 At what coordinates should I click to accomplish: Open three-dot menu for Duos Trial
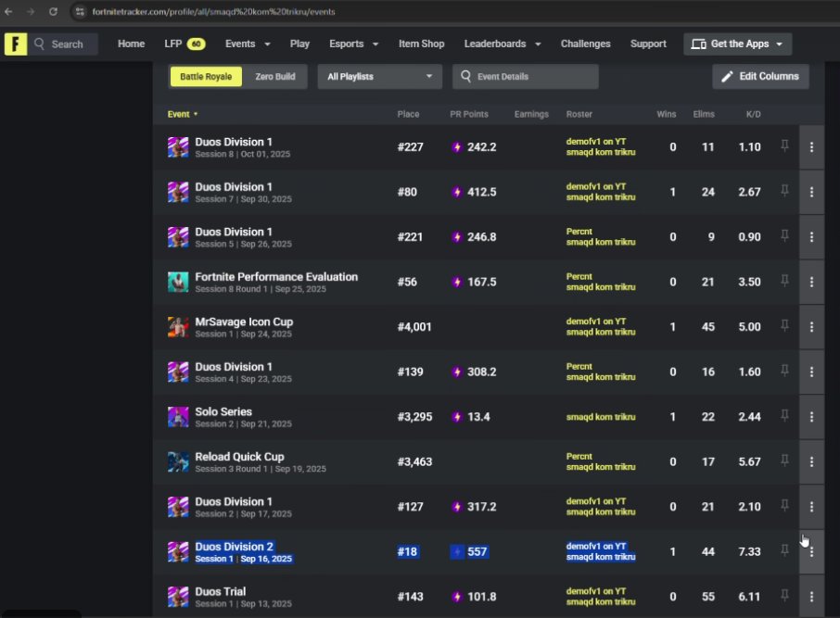coord(811,597)
